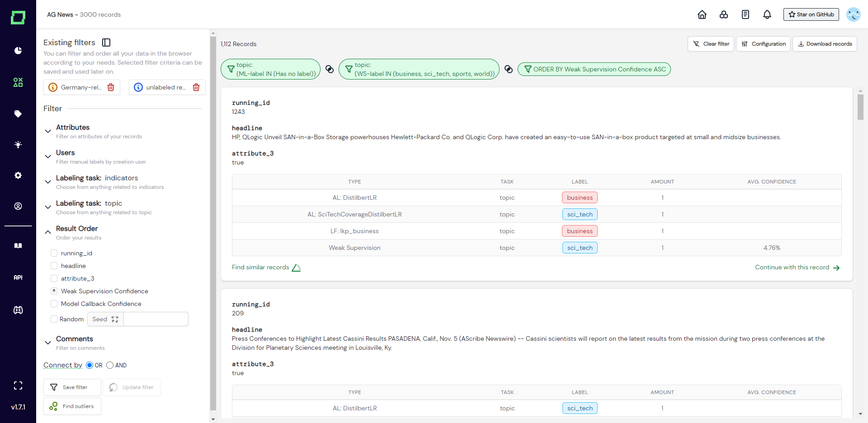Click the connector icon before ORDER BY chip

click(509, 69)
